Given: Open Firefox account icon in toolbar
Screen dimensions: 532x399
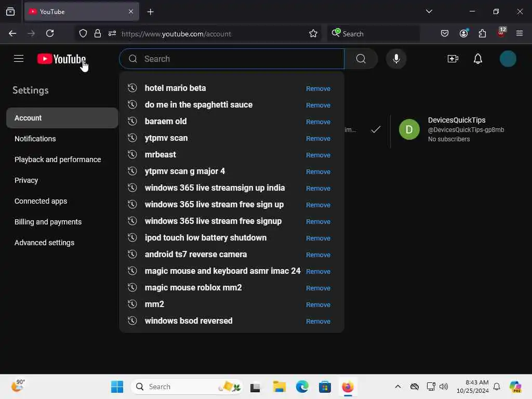Looking at the screenshot, I should point(464,33).
